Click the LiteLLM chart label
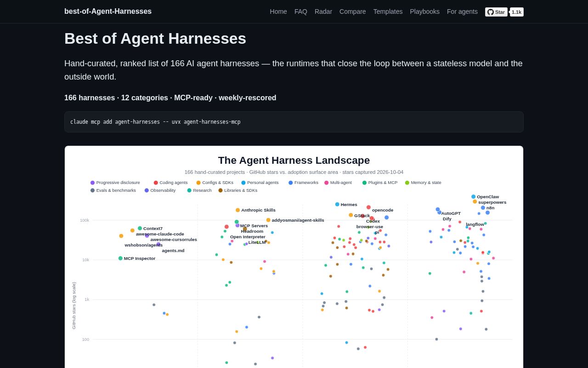This screenshot has width=588, height=368. pyautogui.click(x=257, y=242)
